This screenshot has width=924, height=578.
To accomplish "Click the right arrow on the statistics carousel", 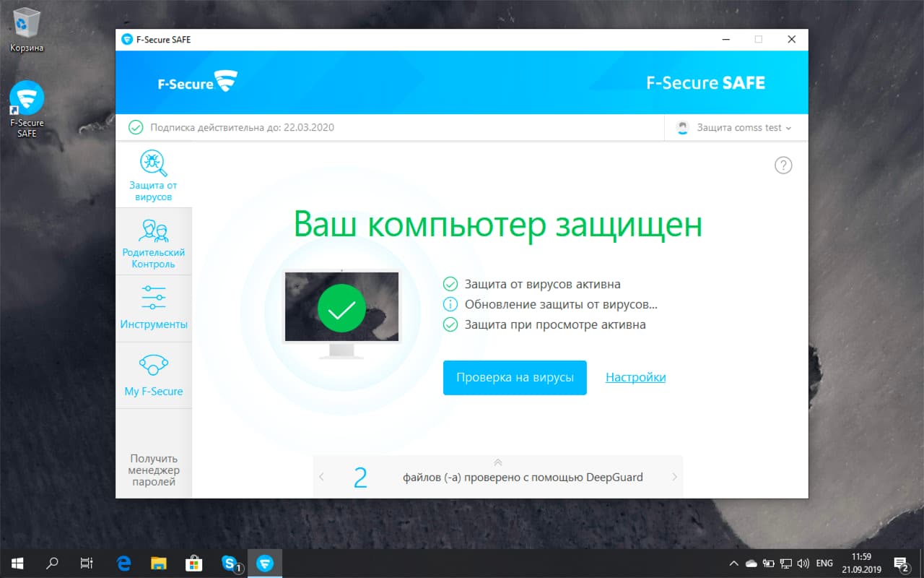I will click(674, 477).
